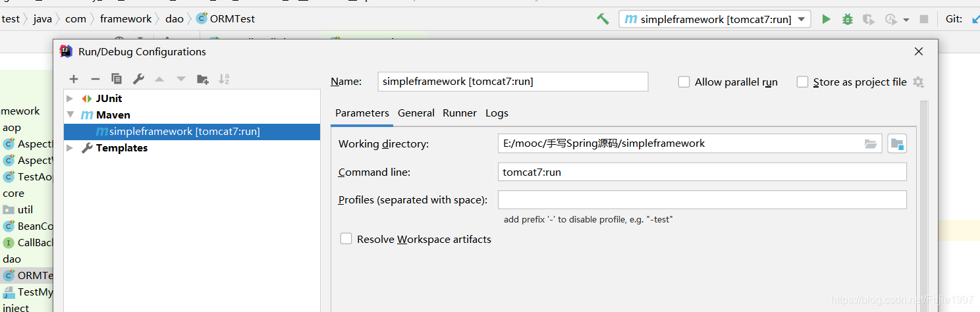Move configuration down arrow

pyautogui.click(x=181, y=79)
